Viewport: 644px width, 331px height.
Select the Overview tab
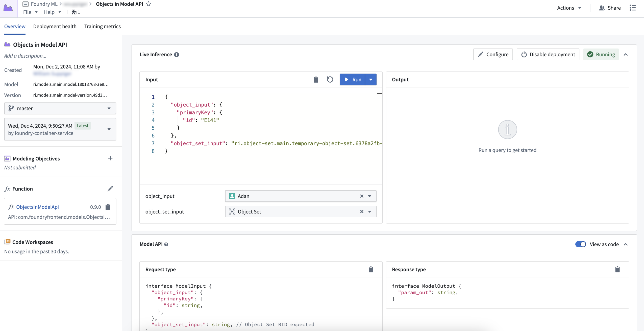(x=15, y=27)
